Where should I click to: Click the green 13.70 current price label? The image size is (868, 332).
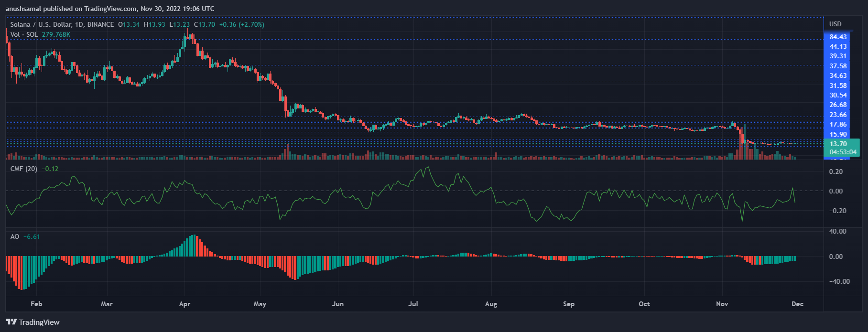coord(838,144)
